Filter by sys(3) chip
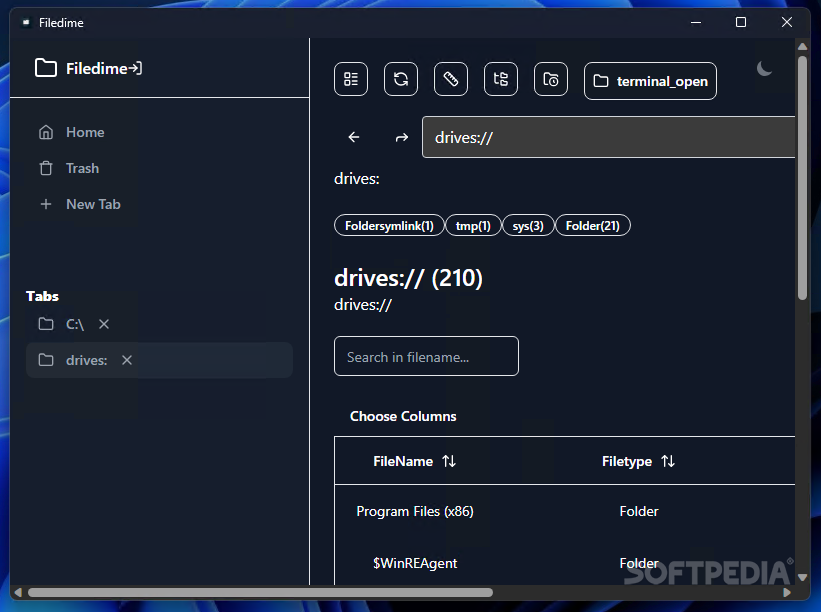821x612 pixels. (528, 226)
